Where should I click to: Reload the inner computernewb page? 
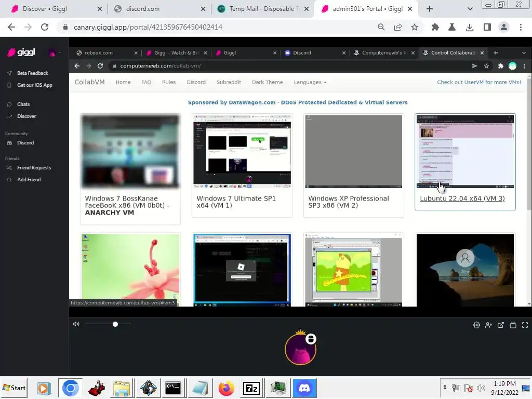tap(100, 66)
